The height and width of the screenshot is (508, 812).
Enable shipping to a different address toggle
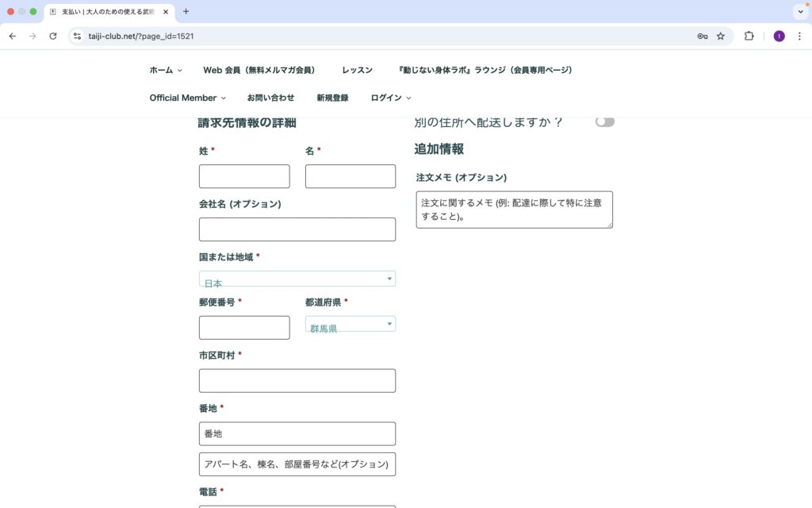tap(605, 121)
